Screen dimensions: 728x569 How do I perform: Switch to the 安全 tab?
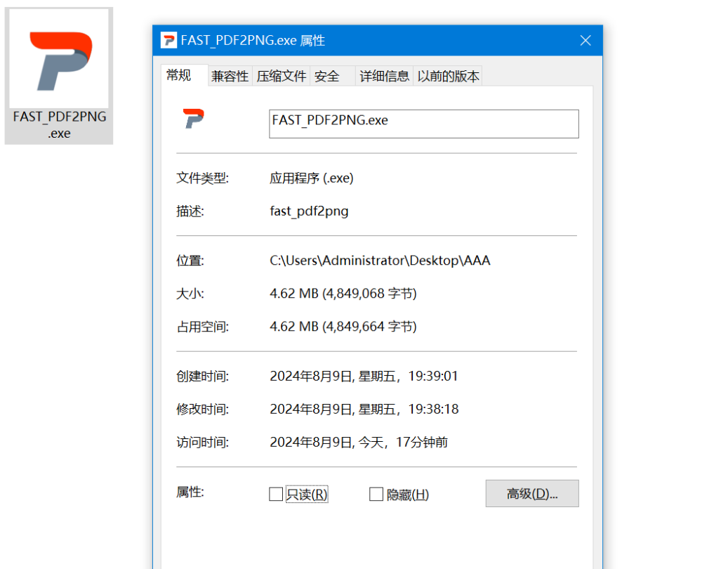(326, 75)
